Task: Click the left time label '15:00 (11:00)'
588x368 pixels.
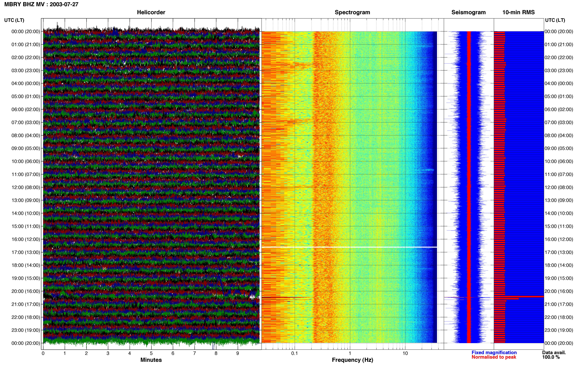Action: click(x=26, y=226)
